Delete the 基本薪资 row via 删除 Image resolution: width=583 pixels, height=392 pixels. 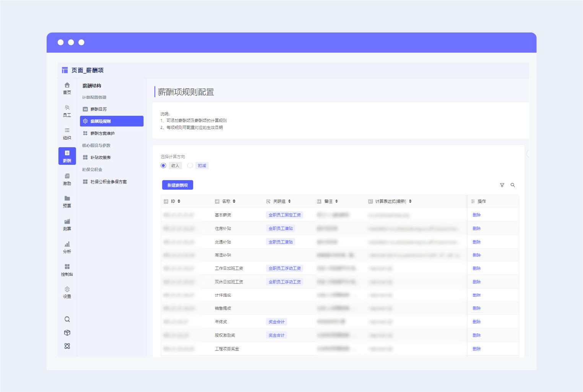[x=476, y=215]
